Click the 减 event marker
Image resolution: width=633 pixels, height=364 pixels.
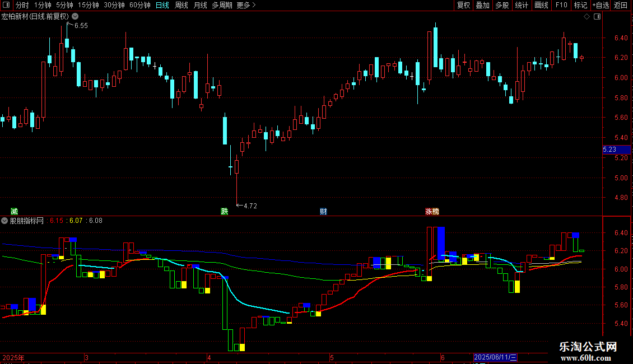(x=14, y=212)
